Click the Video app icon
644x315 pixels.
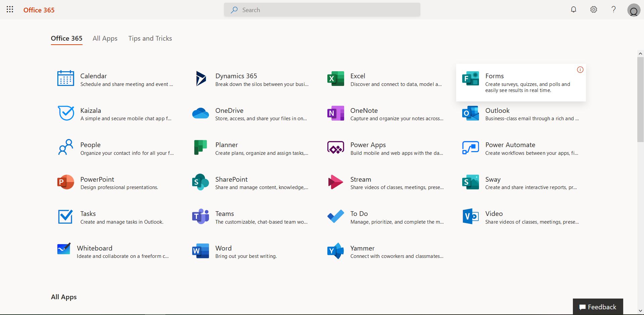(471, 217)
